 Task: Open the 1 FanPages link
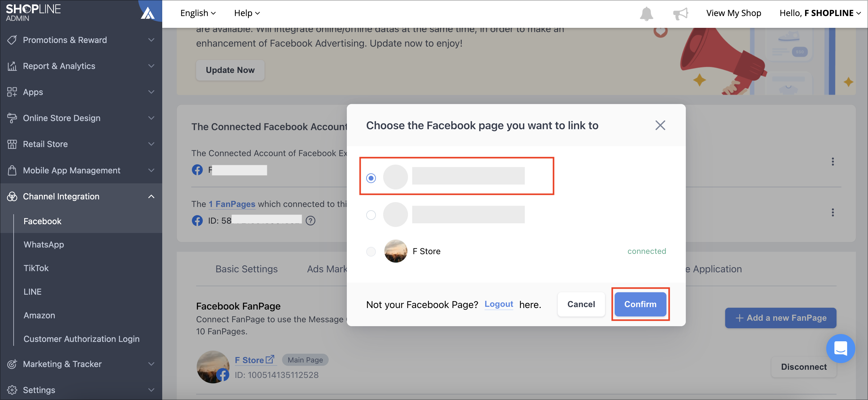coord(232,204)
